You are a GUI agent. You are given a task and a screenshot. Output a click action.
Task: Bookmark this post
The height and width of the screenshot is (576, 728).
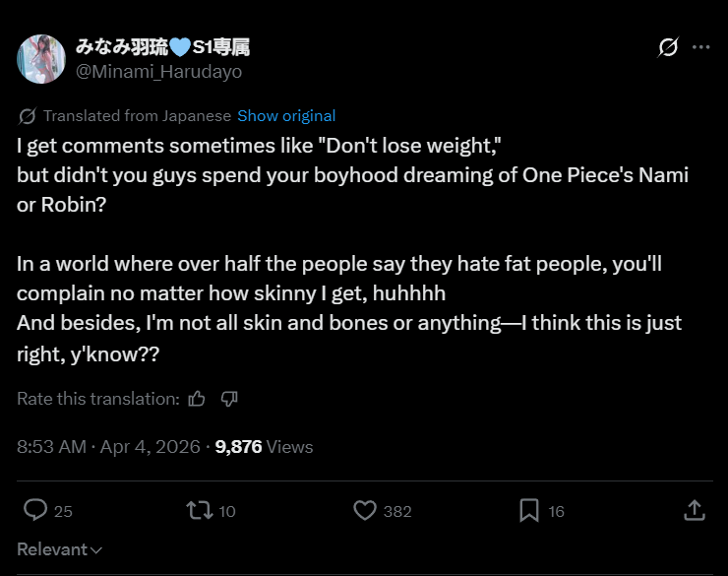529,510
